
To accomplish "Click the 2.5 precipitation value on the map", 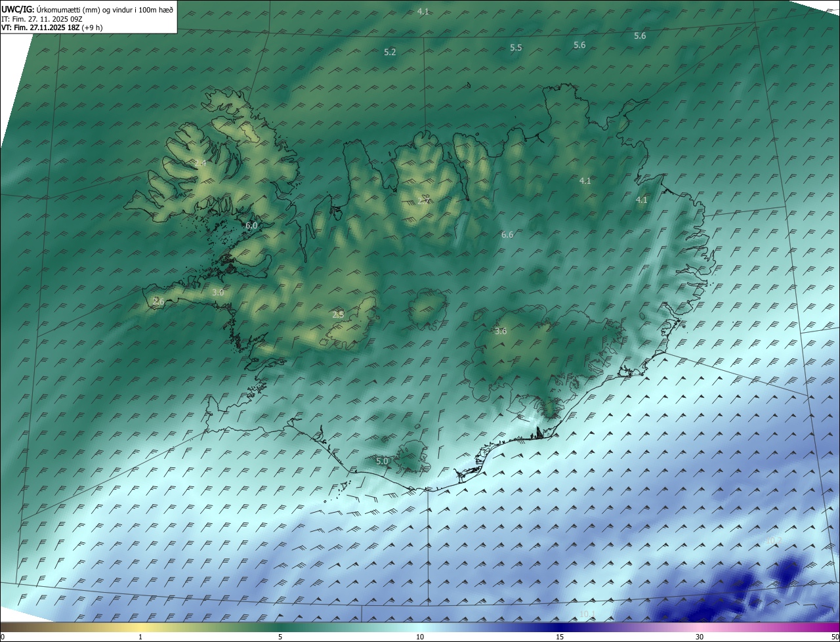I will (x=338, y=314).
